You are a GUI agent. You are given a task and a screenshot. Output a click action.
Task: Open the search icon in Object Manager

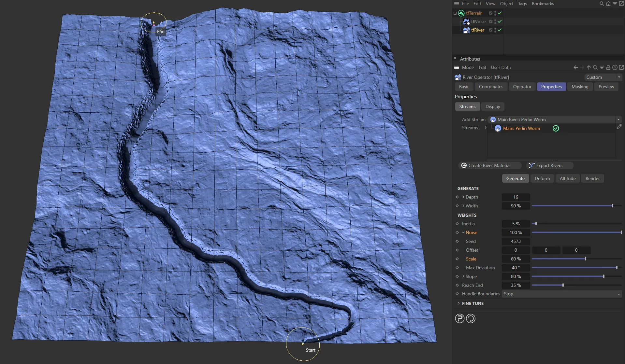point(602,4)
